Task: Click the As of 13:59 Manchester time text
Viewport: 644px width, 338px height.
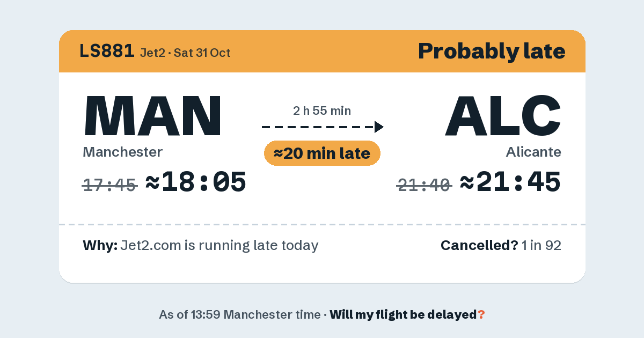Action: tap(239, 314)
